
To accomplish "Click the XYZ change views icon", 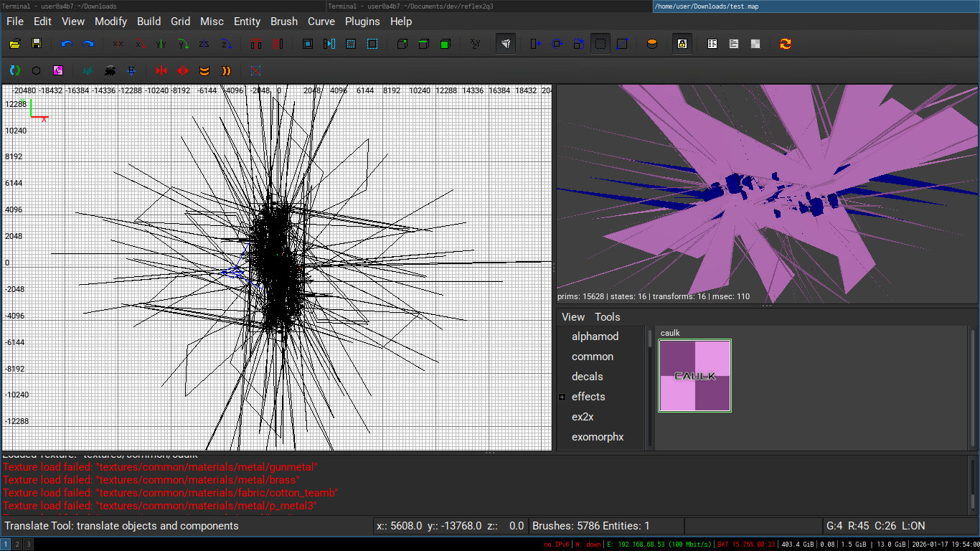I will pyautogui.click(x=474, y=44).
